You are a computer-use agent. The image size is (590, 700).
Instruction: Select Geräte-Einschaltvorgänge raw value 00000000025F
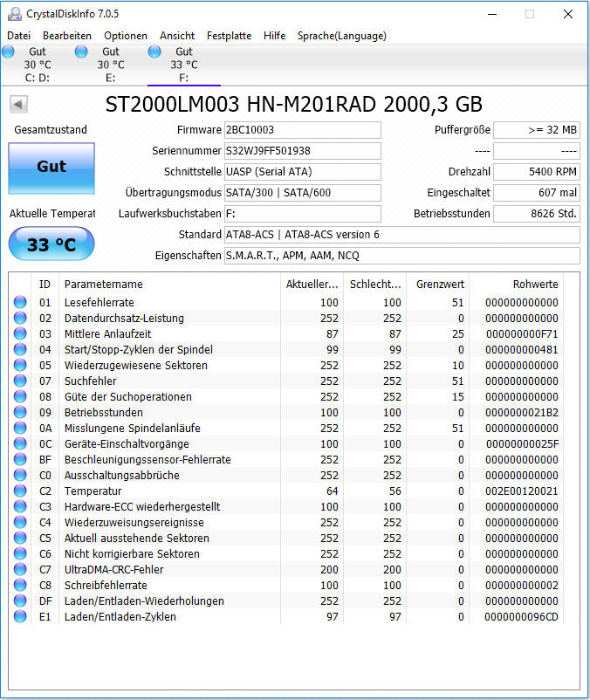click(522, 444)
